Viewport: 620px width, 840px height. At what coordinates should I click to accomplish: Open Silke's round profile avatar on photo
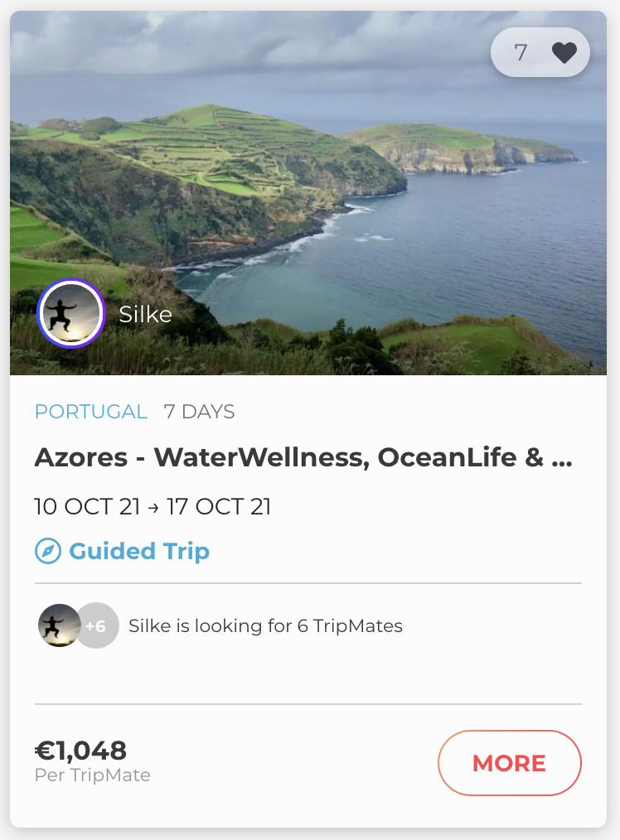click(x=70, y=314)
